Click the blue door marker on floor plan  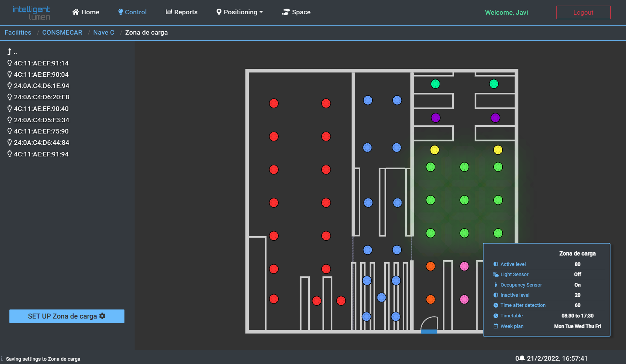[429, 332]
